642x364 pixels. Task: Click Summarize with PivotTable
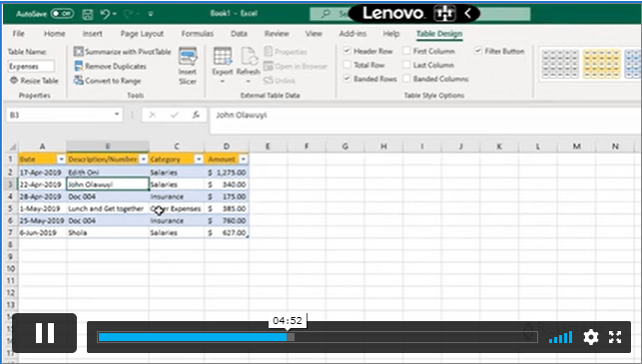[x=122, y=52]
